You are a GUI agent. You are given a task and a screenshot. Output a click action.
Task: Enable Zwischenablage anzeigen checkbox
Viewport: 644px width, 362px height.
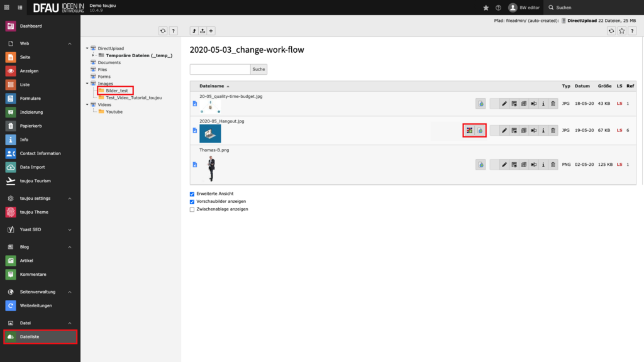point(192,209)
